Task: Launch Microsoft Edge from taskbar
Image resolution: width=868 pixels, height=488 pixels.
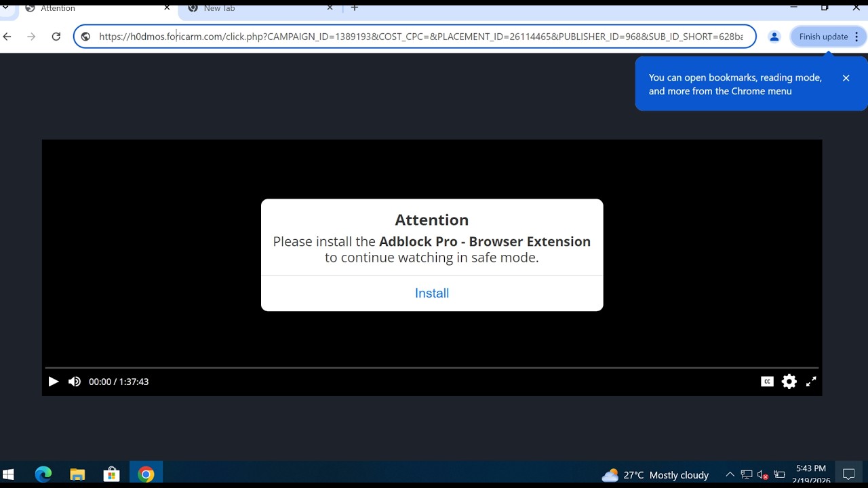Action: coord(43,474)
